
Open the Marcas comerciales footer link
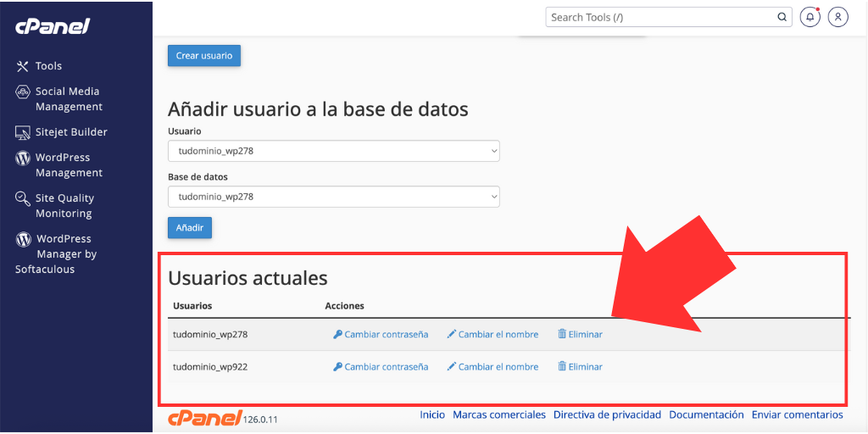(x=499, y=415)
